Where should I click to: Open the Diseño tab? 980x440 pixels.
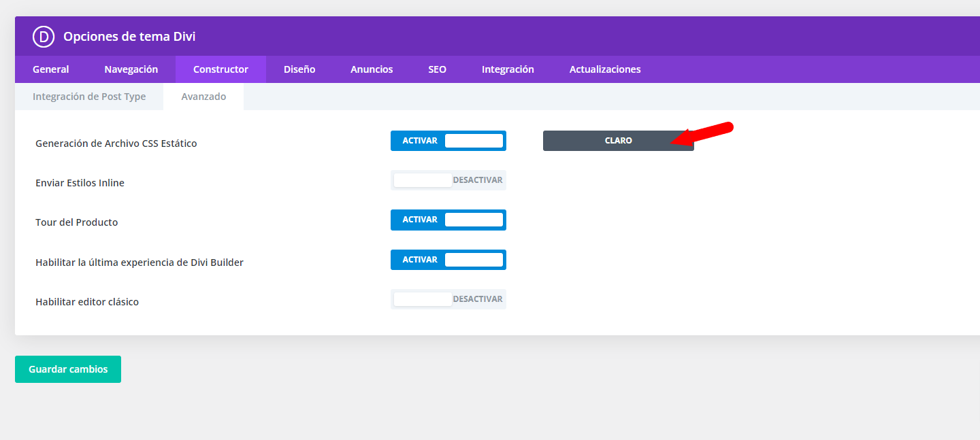(299, 69)
